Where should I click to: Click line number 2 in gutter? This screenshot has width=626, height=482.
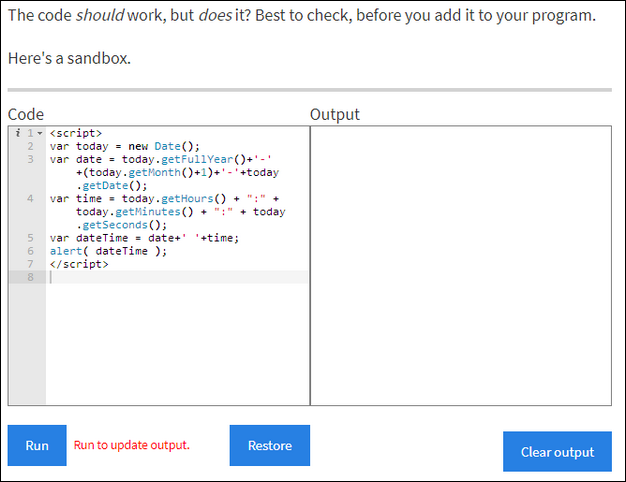[x=31, y=146]
